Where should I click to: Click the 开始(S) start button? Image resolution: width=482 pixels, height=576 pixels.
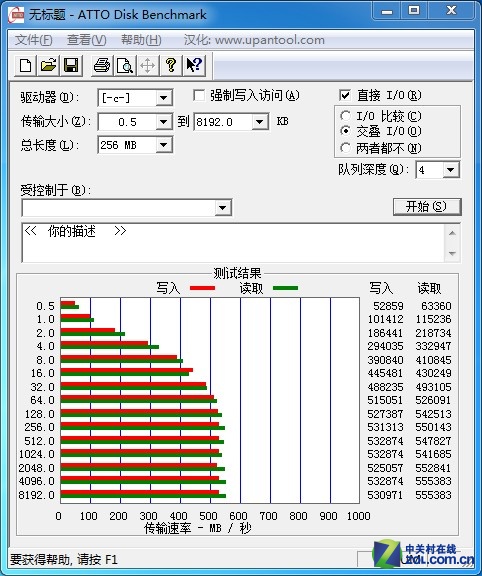point(427,207)
